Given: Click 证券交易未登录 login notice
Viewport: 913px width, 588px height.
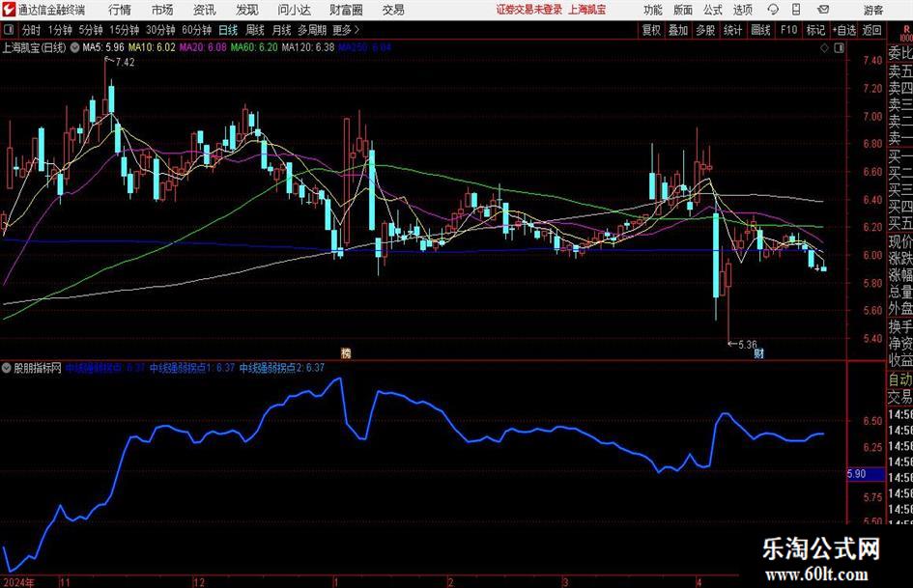Looking at the screenshot, I should tap(529, 10).
